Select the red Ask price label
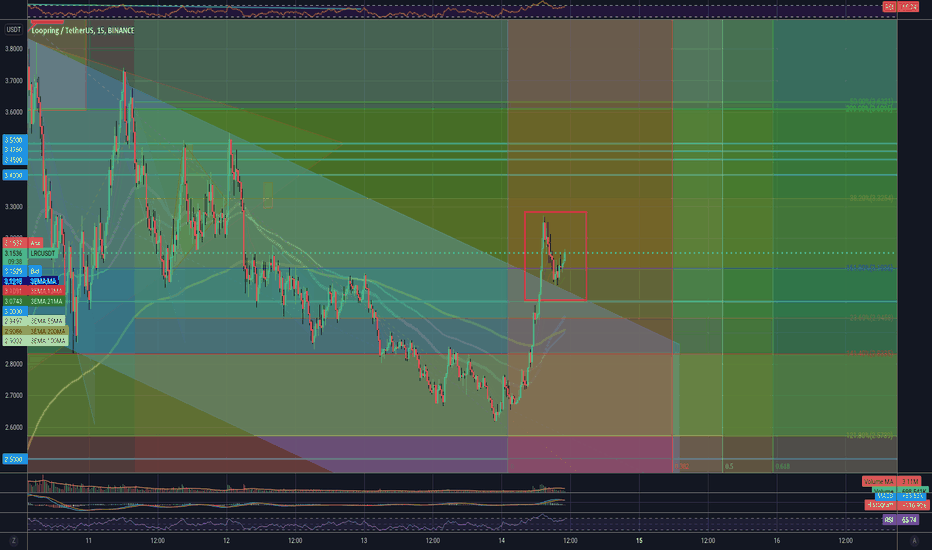This screenshot has height=550, width=932. tap(23, 243)
